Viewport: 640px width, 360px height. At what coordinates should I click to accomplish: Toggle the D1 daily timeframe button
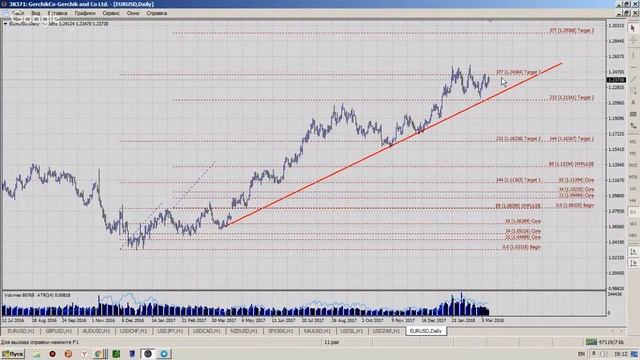(x=633, y=212)
